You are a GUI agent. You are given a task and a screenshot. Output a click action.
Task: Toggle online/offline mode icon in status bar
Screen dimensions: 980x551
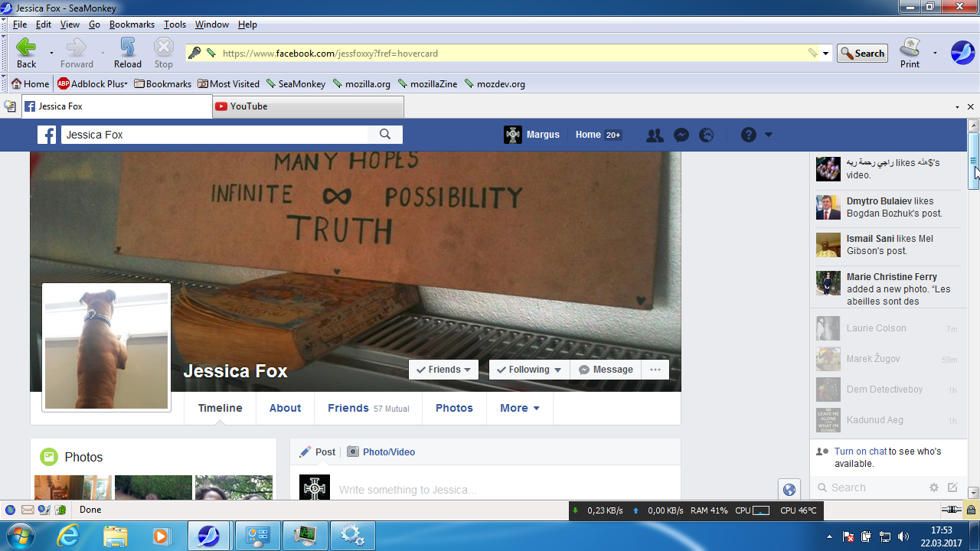pos(951,510)
